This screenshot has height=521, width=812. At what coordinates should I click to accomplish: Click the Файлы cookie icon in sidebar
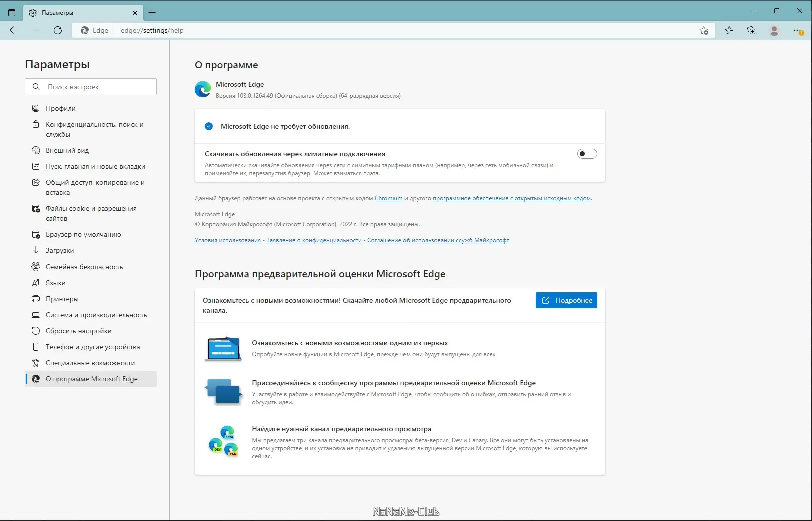(x=36, y=208)
